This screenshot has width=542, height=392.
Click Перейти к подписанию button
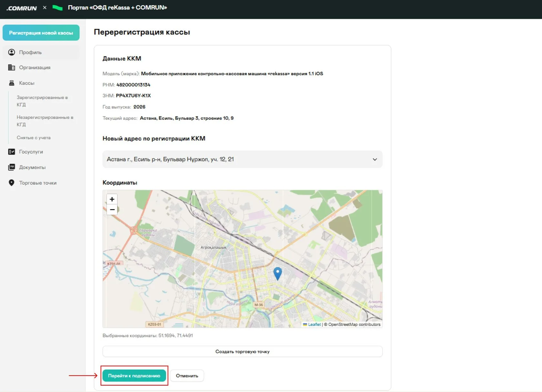(134, 376)
